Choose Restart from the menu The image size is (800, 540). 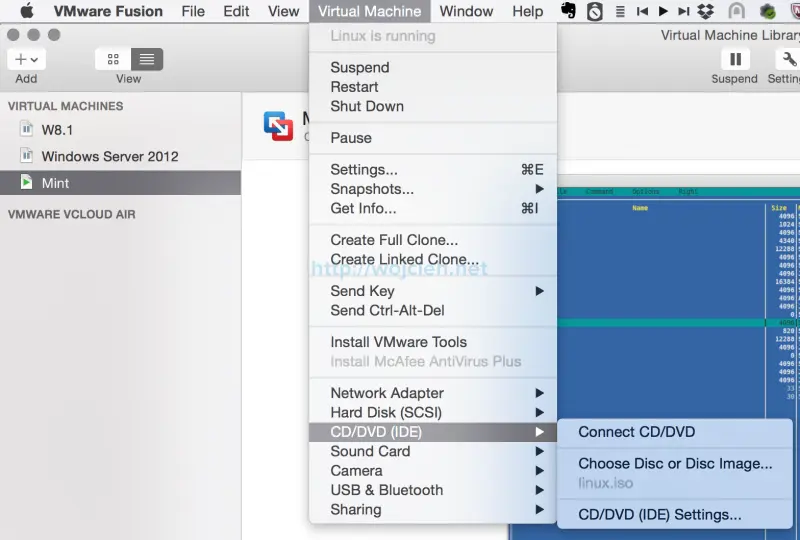pyautogui.click(x=433, y=87)
